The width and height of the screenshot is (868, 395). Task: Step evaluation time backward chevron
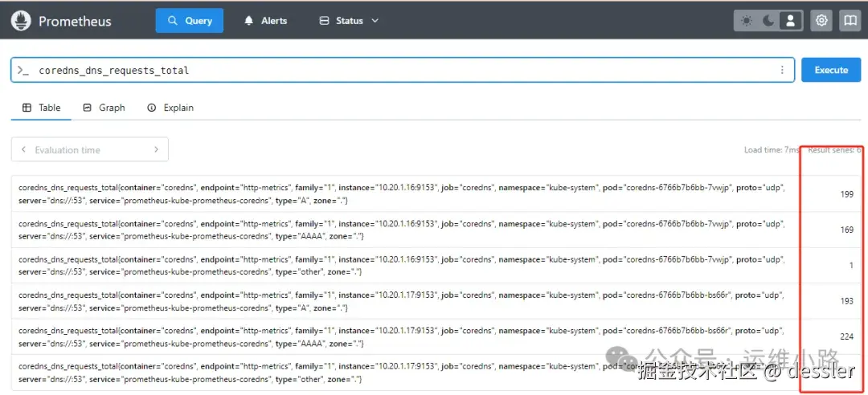click(24, 149)
